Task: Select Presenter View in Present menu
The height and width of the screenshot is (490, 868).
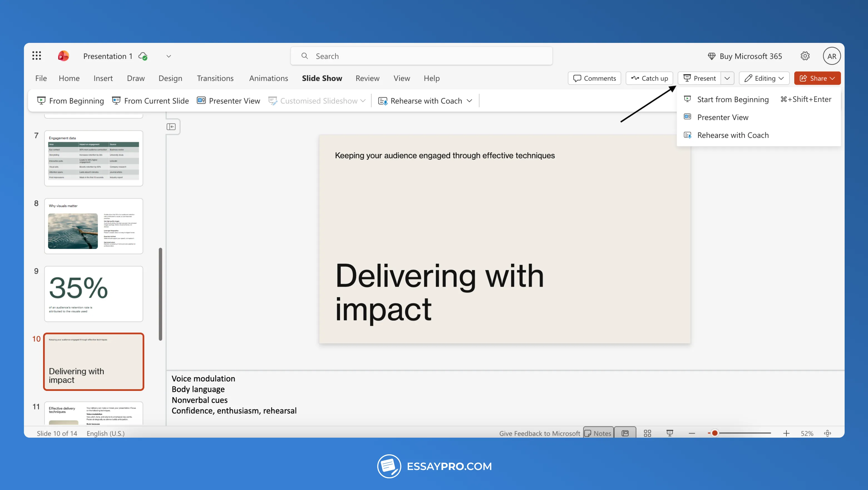Action: pyautogui.click(x=722, y=117)
